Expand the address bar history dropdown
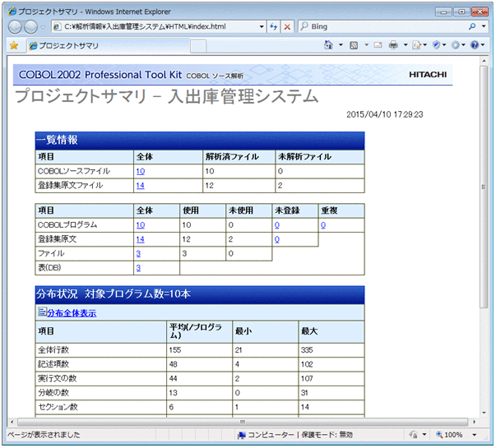 point(262,26)
